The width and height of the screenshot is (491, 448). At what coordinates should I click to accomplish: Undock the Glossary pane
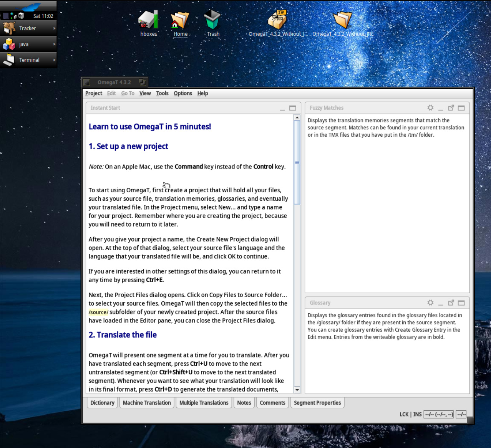click(451, 303)
